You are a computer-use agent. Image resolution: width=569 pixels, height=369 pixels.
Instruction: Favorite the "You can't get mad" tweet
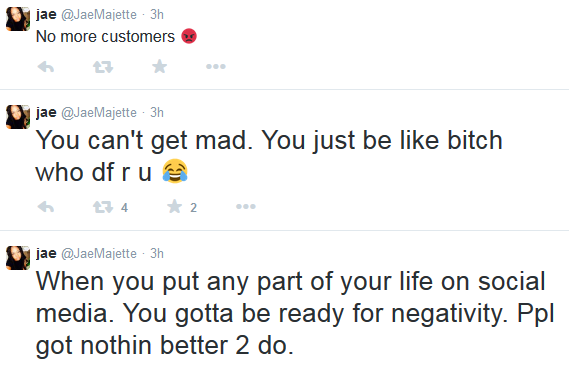click(175, 206)
